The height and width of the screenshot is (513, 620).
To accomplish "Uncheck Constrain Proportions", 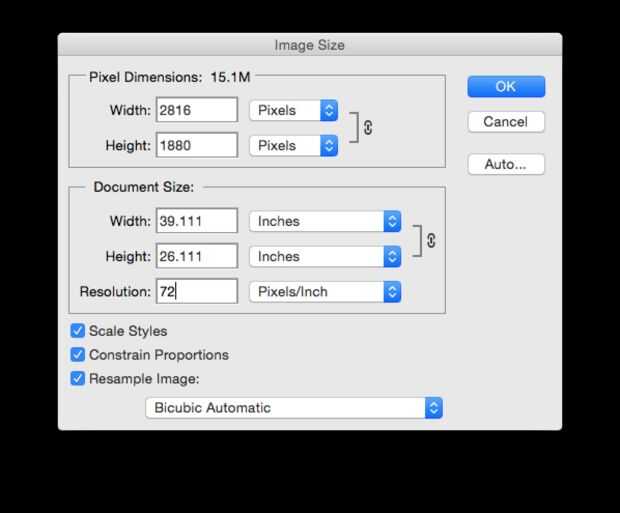I will tap(78, 355).
